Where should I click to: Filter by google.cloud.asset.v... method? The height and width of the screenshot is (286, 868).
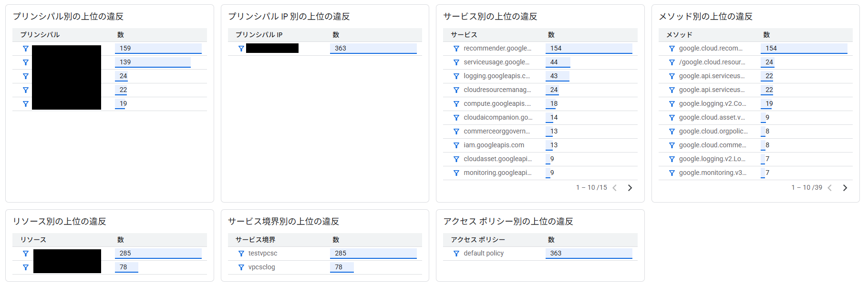click(x=672, y=118)
